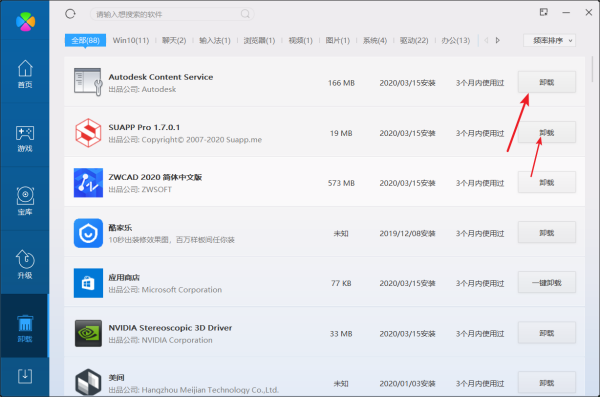The height and width of the screenshot is (397, 600).
Task: Click the 应用商店 Microsoft Store icon
Action: pyautogui.click(x=88, y=283)
